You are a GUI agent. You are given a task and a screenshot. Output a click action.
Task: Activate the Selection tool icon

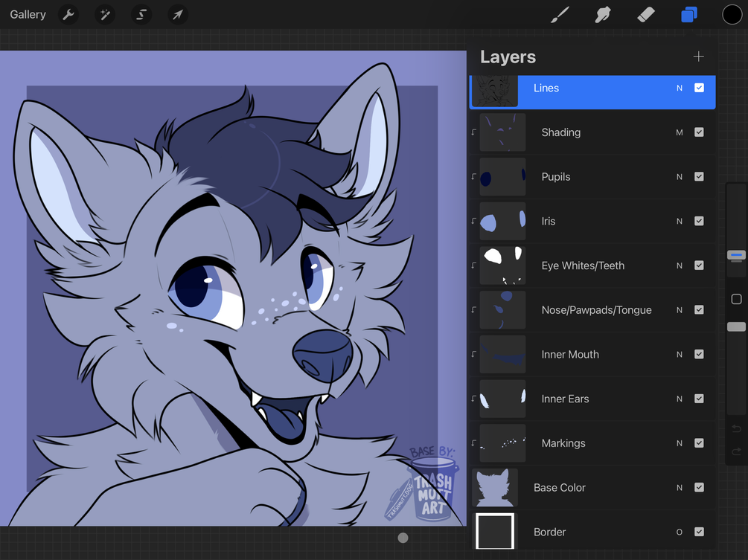tap(141, 15)
